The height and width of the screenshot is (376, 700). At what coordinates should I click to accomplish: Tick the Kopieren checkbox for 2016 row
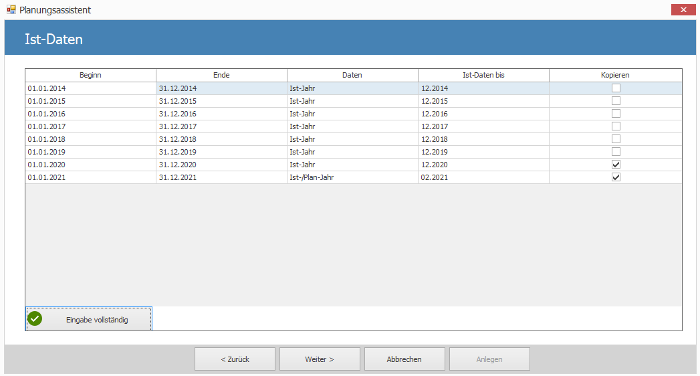pos(616,113)
